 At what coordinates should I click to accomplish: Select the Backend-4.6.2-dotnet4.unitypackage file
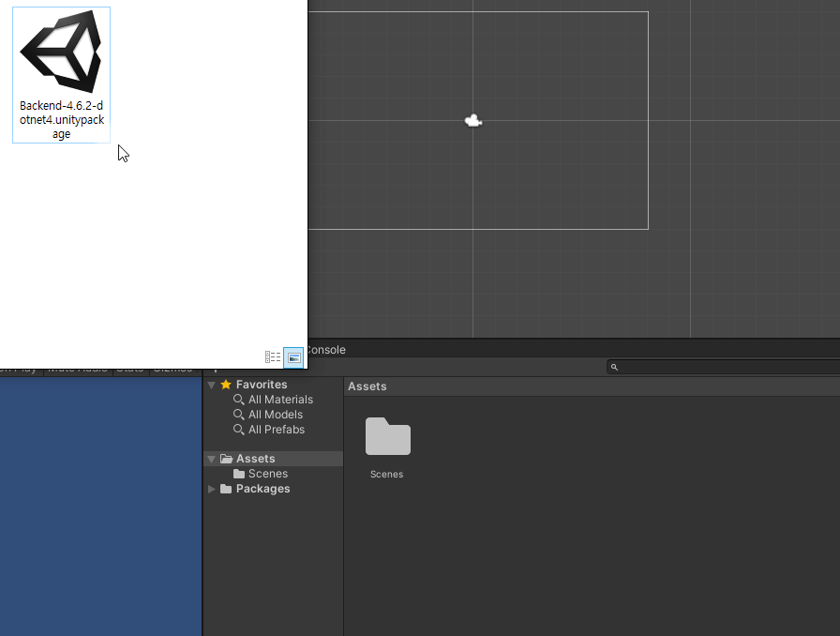pyautogui.click(x=61, y=75)
